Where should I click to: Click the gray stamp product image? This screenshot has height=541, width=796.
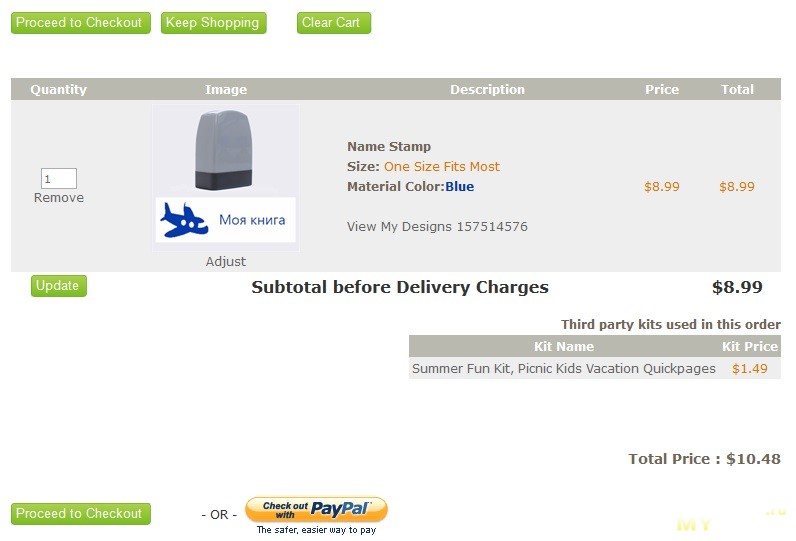[224, 151]
